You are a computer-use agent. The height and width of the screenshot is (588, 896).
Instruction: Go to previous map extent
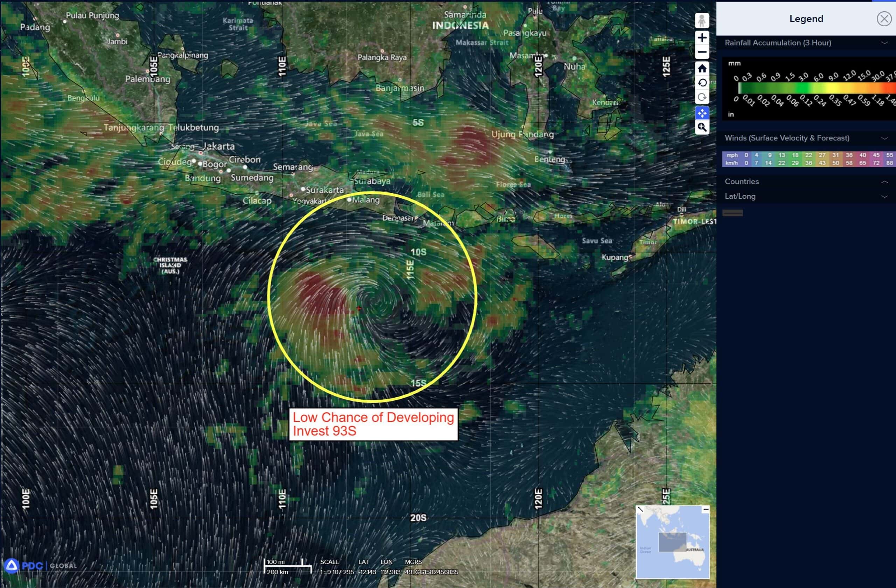pos(702,83)
